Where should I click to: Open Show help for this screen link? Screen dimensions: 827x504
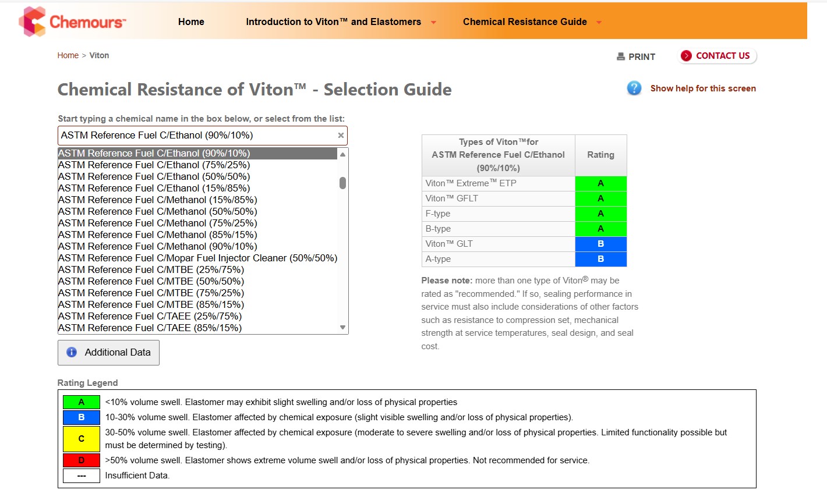pyautogui.click(x=702, y=88)
